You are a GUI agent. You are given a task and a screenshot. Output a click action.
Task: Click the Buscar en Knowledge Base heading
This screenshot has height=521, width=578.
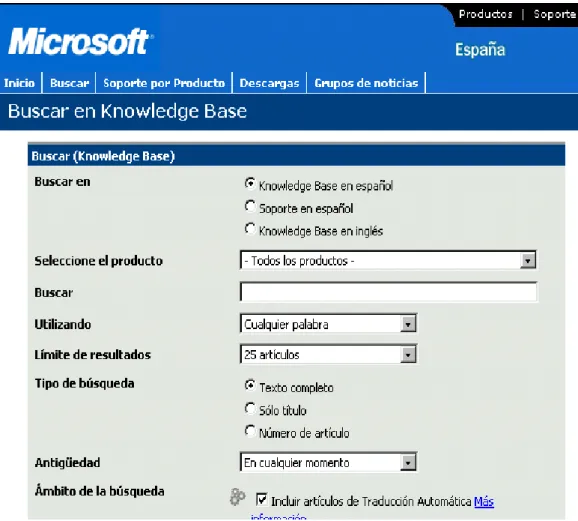pos(127,111)
